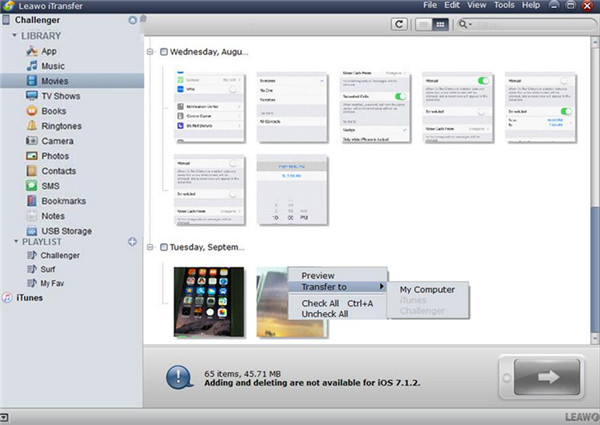600x425 pixels.
Task: Collapse the Wednesday, August date group
Action: click(x=150, y=51)
